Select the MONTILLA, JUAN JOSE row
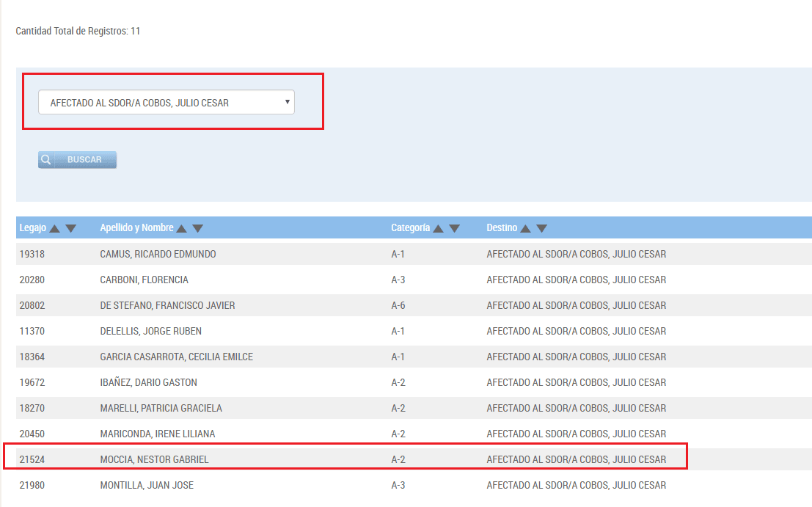This screenshot has width=812, height=507. [x=147, y=486]
